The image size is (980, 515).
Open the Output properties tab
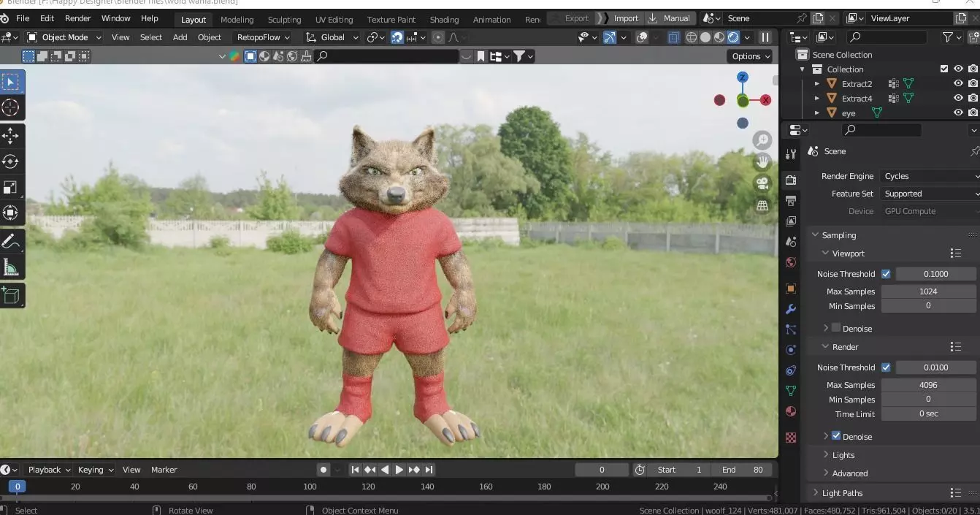click(x=791, y=200)
